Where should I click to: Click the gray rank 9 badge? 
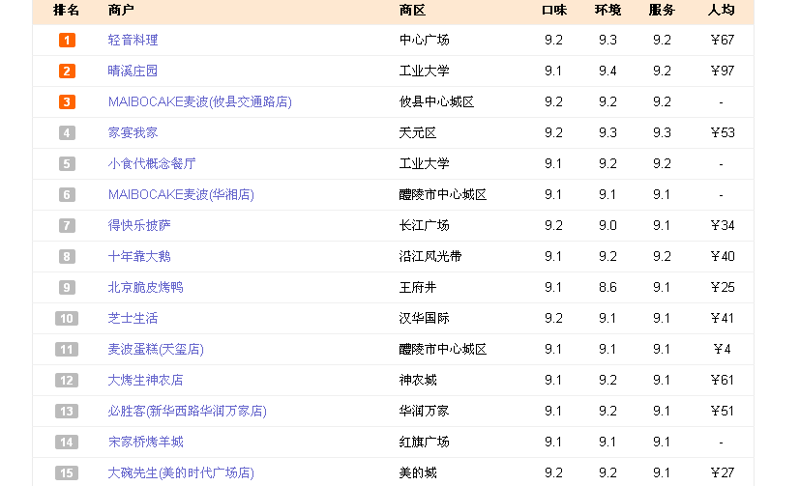[67, 288]
